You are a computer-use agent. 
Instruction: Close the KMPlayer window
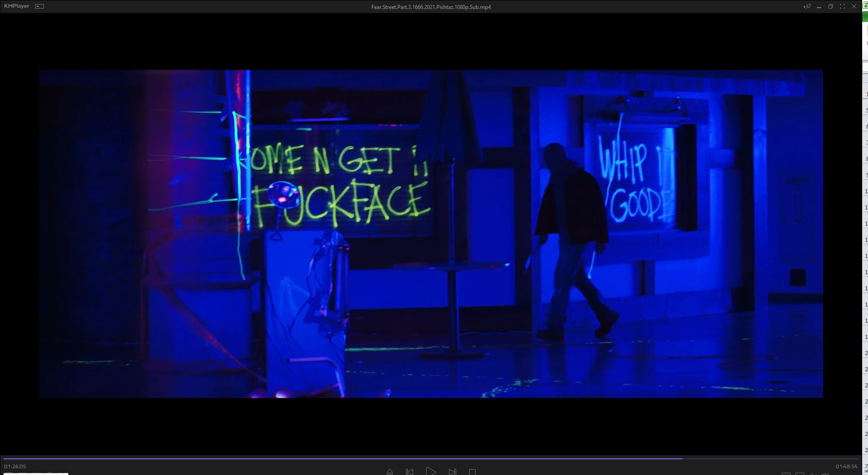pos(854,6)
